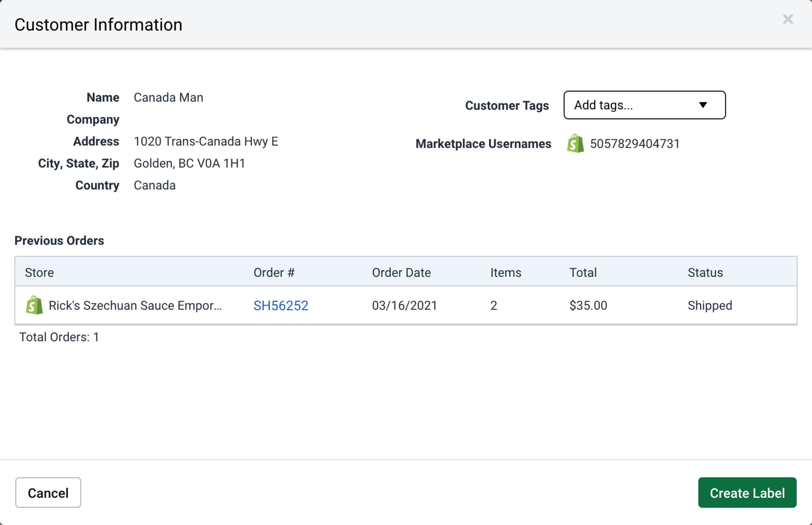Click the order total $35.00
Viewport: 812px width, 525px height.
click(587, 305)
